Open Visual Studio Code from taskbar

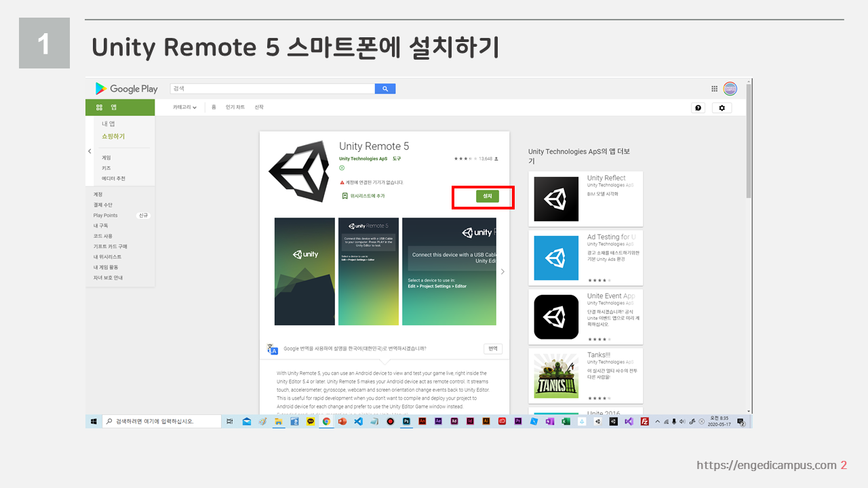[358, 421]
